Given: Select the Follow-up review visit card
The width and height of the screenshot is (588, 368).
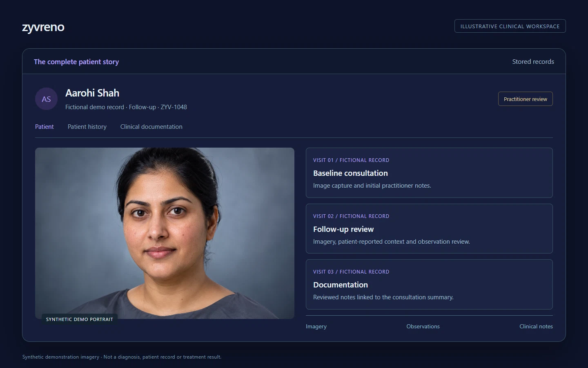Looking at the screenshot, I should coord(429,229).
